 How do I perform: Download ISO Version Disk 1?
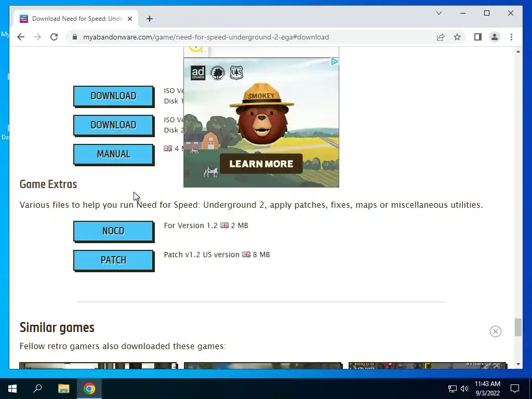(113, 96)
